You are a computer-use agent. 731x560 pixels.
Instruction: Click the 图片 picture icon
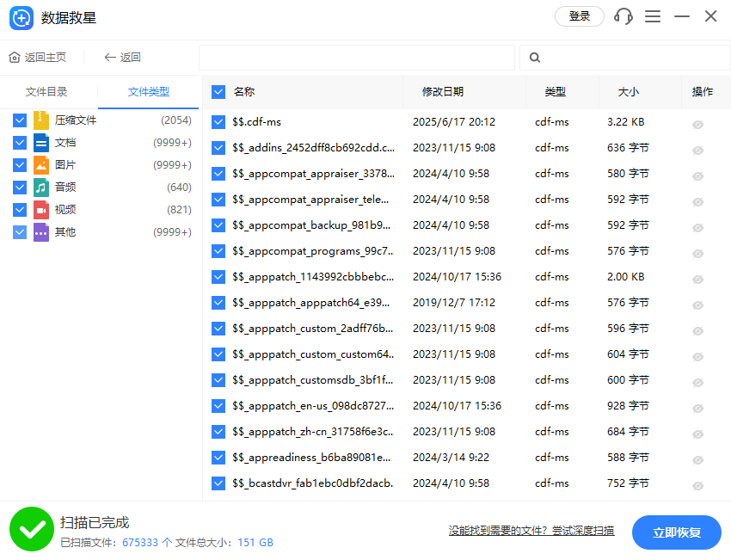coord(41,165)
